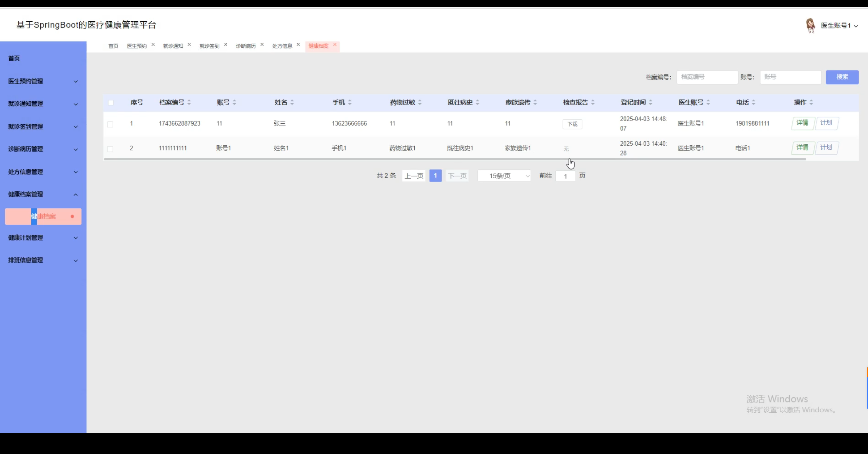This screenshot has width=868, height=454.
Task: Sort by 电话 column arrows
Action: [753, 102]
